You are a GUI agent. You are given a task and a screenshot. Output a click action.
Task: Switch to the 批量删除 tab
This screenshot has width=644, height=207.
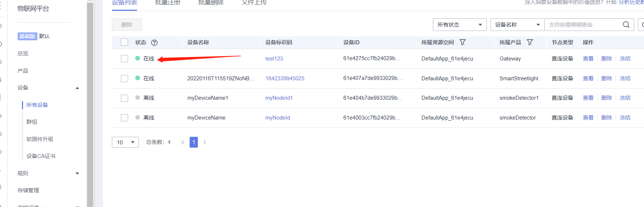coord(211,3)
